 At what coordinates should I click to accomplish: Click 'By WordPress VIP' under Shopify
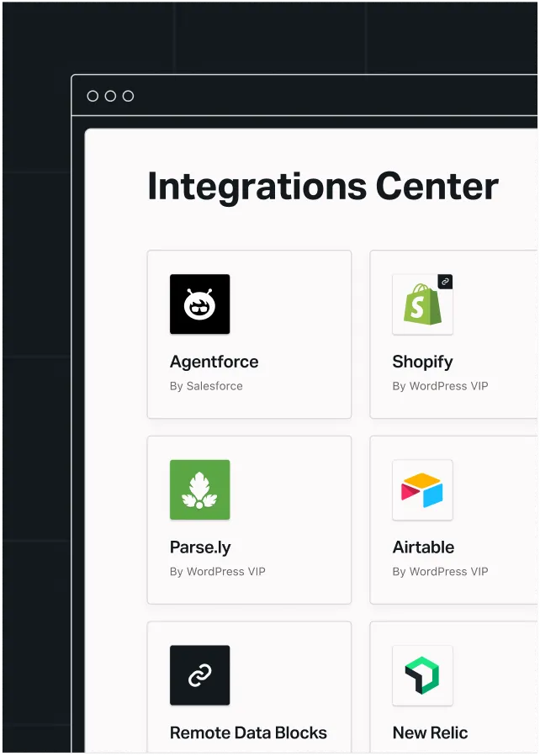(x=440, y=386)
